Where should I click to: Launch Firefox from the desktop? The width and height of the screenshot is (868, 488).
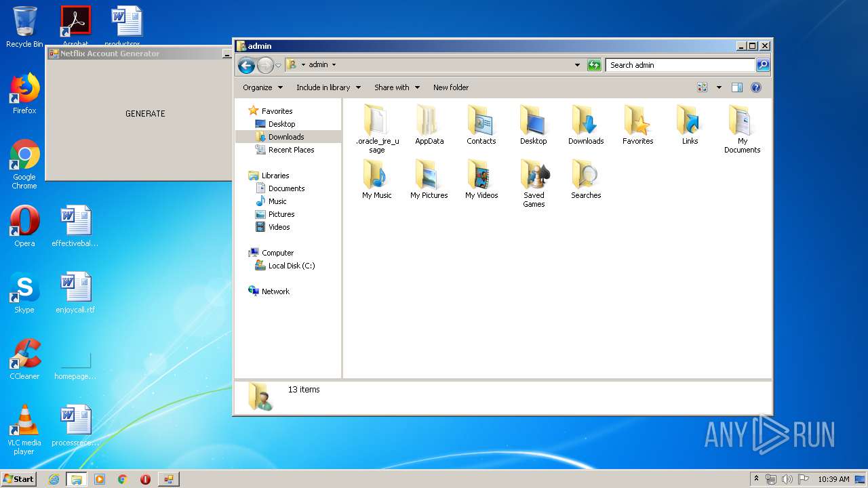click(x=24, y=94)
